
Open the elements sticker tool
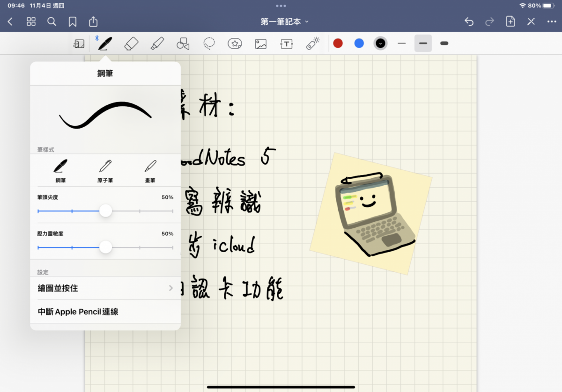coord(235,44)
